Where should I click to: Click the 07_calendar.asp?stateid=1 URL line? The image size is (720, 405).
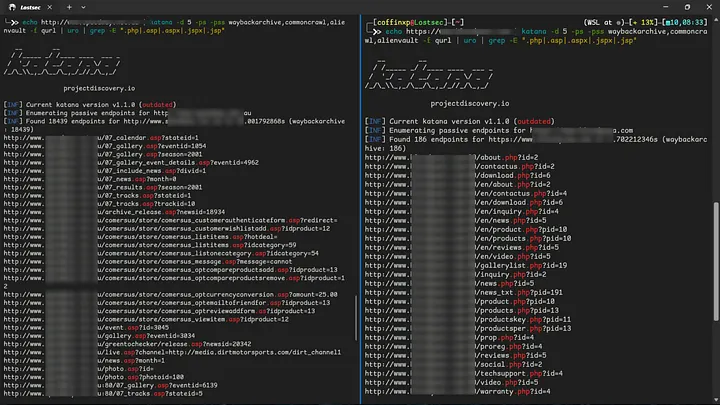101,138
